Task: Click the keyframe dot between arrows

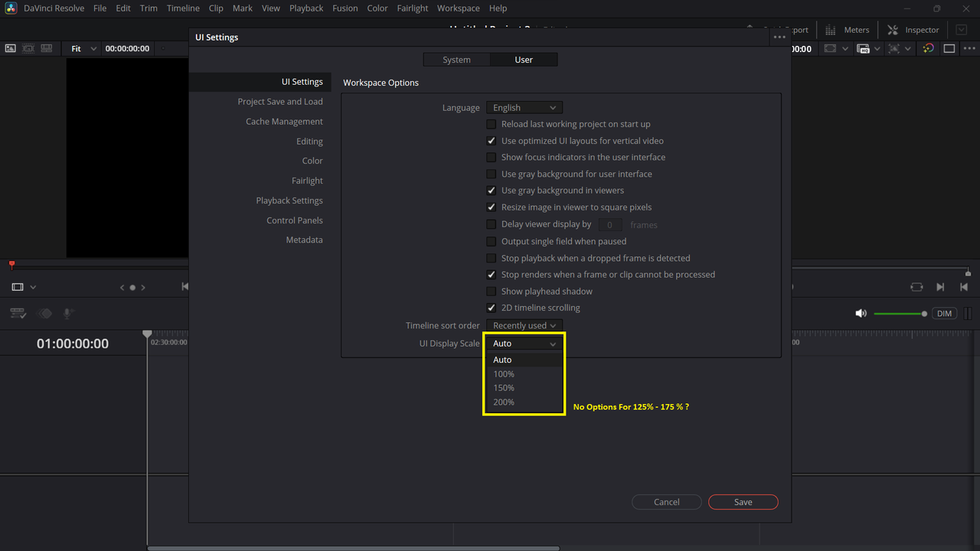Action: pyautogui.click(x=132, y=288)
